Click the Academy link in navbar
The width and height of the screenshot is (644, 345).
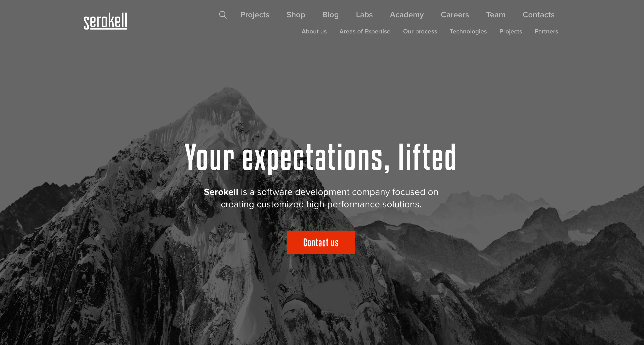pos(406,15)
